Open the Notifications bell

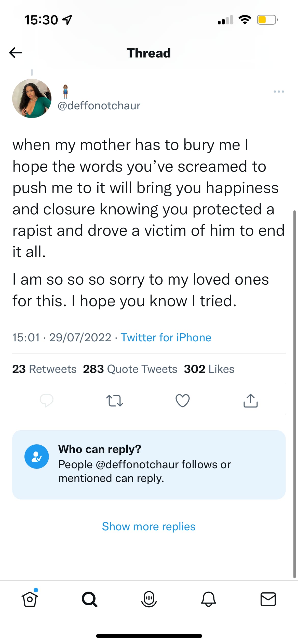(209, 599)
